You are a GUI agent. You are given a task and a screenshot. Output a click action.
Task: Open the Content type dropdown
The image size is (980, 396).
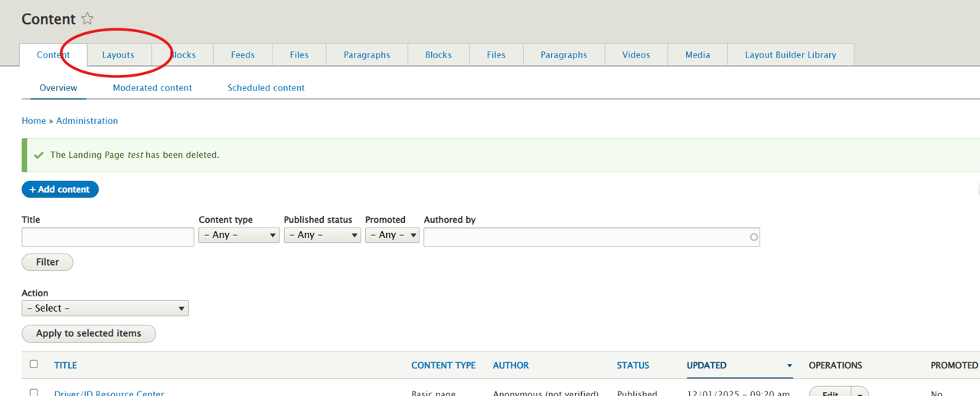click(239, 235)
